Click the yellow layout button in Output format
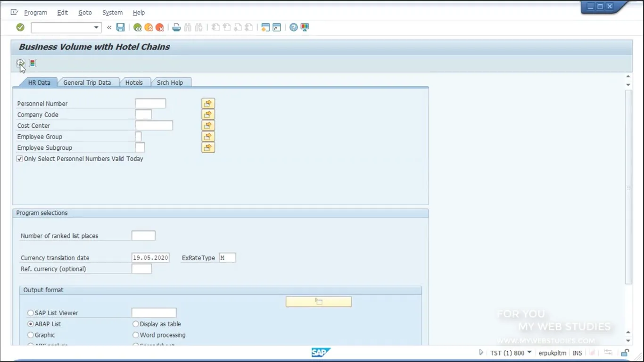This screenshot has height=362, width=644. click(319, 302)
